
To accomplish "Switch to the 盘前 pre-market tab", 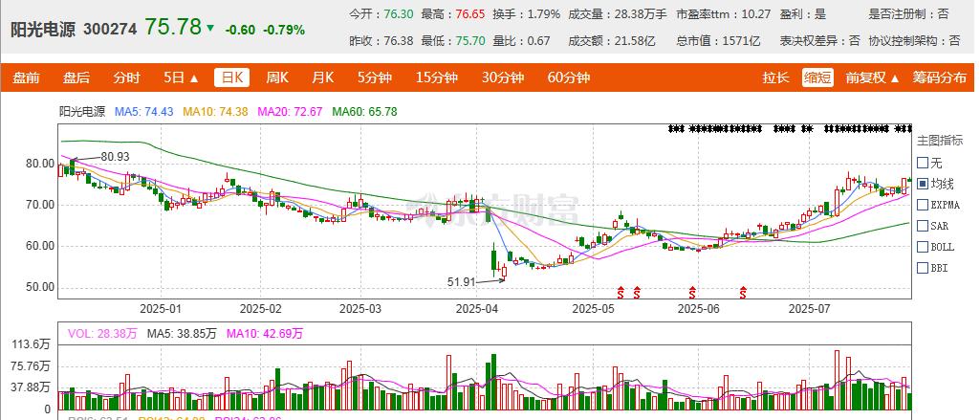I will point(26,78).
